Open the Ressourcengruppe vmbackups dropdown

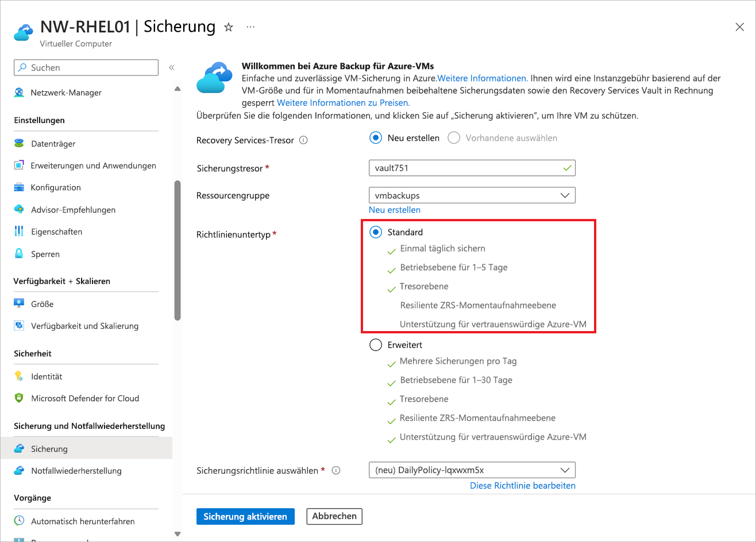[x=472, y=195]
